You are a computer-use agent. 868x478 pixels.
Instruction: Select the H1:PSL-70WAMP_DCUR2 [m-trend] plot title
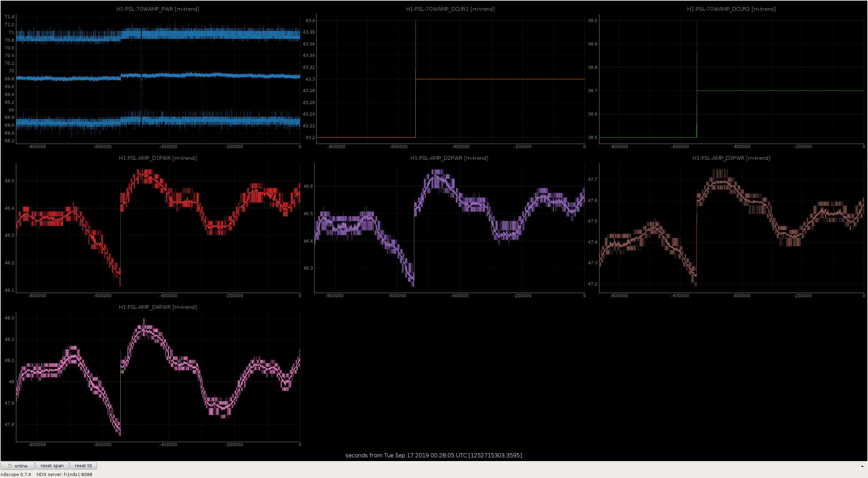click(x=731, y=9)
